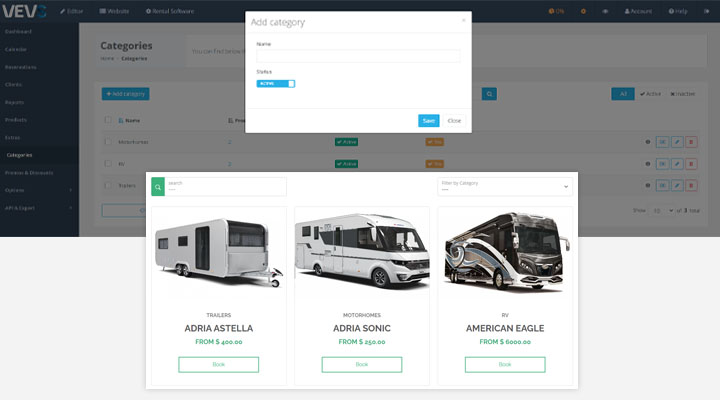Click the delete trash icon for Motorhomes

(x=691, y=142)
